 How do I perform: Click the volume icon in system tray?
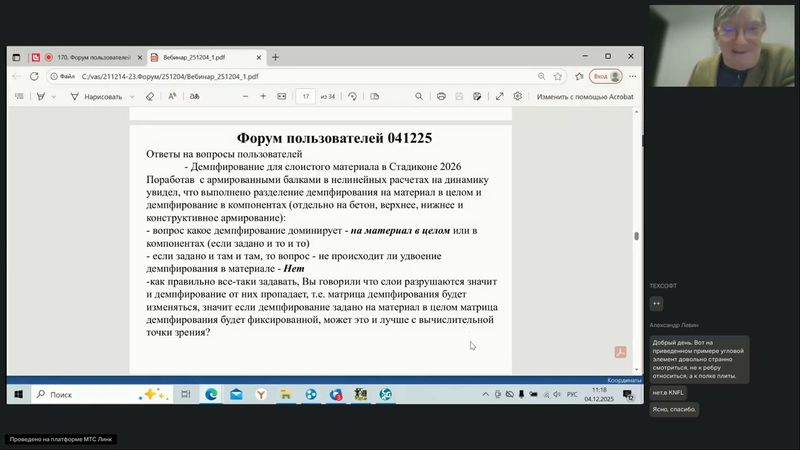coord(557,394)
